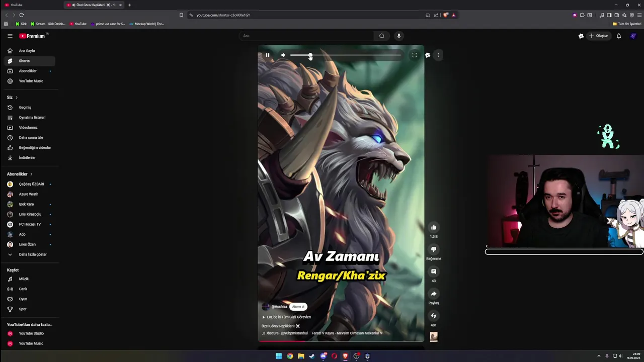Open Geçmiş watch history

[x=30, y=108]
